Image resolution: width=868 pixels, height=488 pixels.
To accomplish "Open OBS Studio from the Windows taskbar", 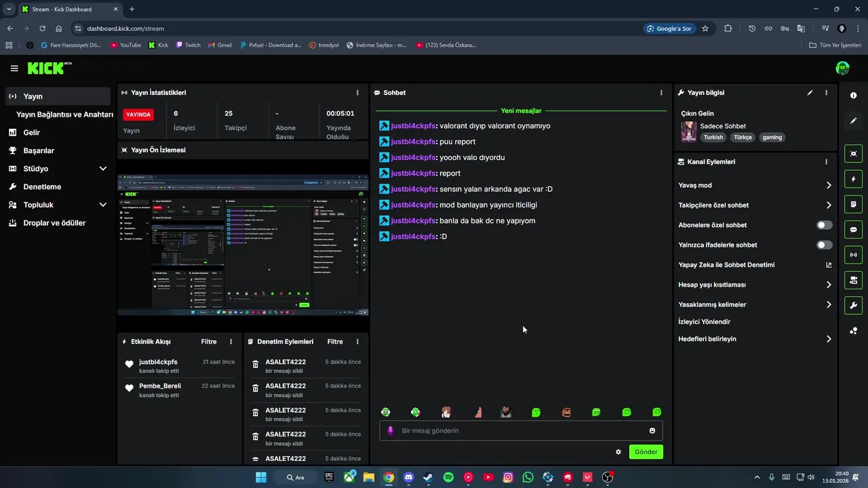I will pos(608,477).
